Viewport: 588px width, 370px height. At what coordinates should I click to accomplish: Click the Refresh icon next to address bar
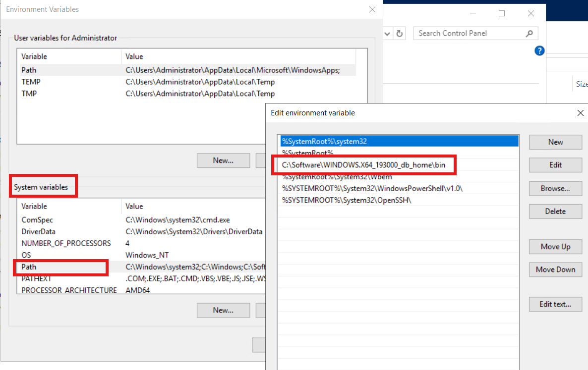(400, 34)
